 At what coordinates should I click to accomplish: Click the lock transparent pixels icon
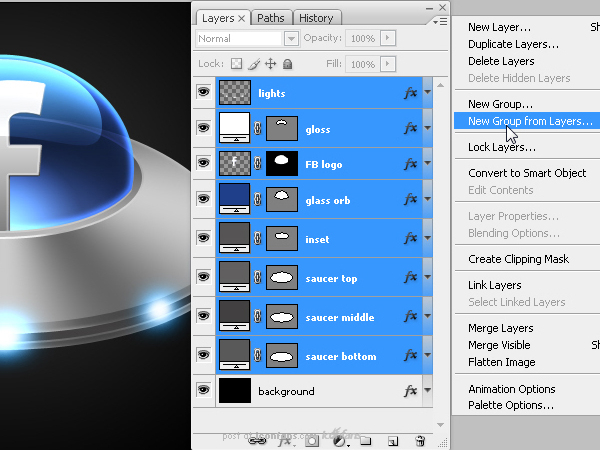coord(236,64)
